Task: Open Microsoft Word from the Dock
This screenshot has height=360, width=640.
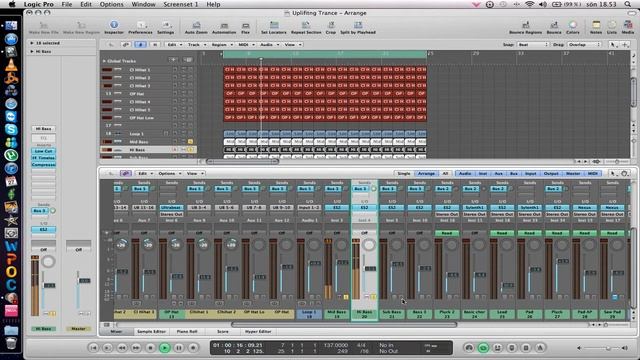Action: [11, 246]
